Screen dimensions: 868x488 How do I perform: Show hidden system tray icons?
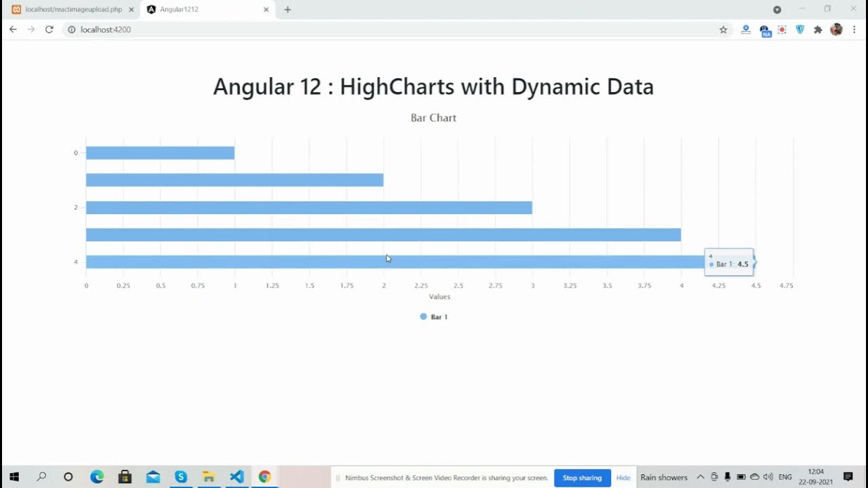click(x=701, y=477)
